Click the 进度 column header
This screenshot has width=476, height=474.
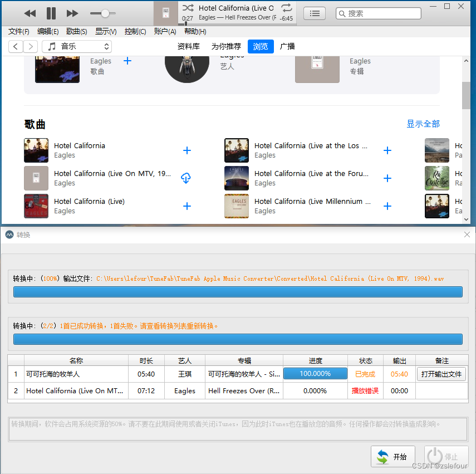pos(315,360)
